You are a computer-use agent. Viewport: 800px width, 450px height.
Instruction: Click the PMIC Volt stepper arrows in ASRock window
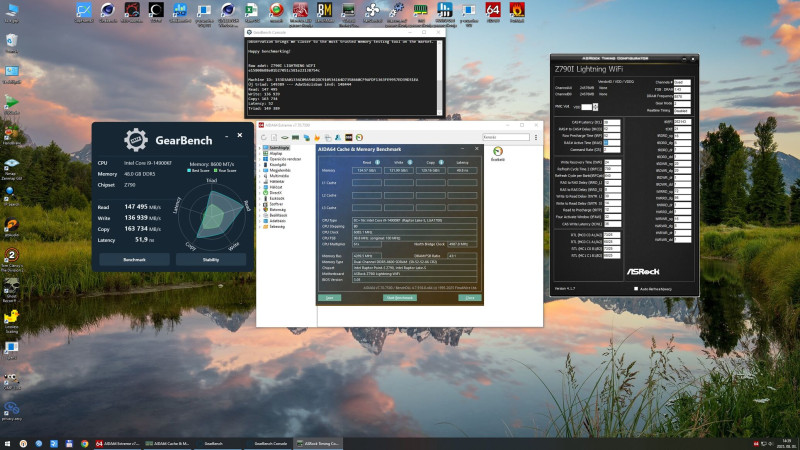pos(595,107)
